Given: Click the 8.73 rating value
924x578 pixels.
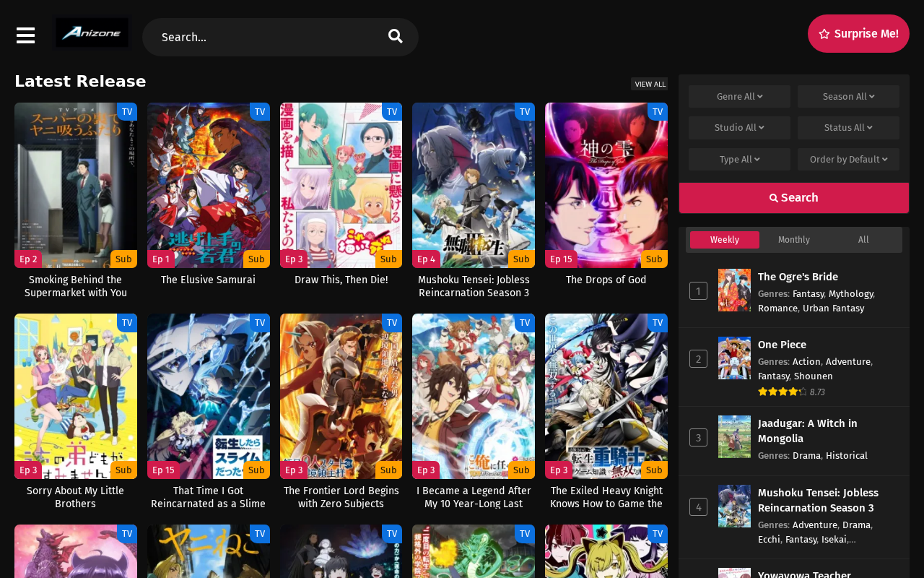Looking at the screenshot, I should (x=817, y=392).
